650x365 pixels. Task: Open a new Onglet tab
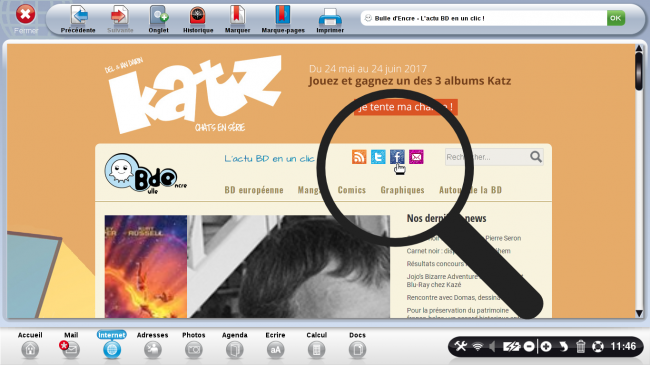click(x=158, y=19)
